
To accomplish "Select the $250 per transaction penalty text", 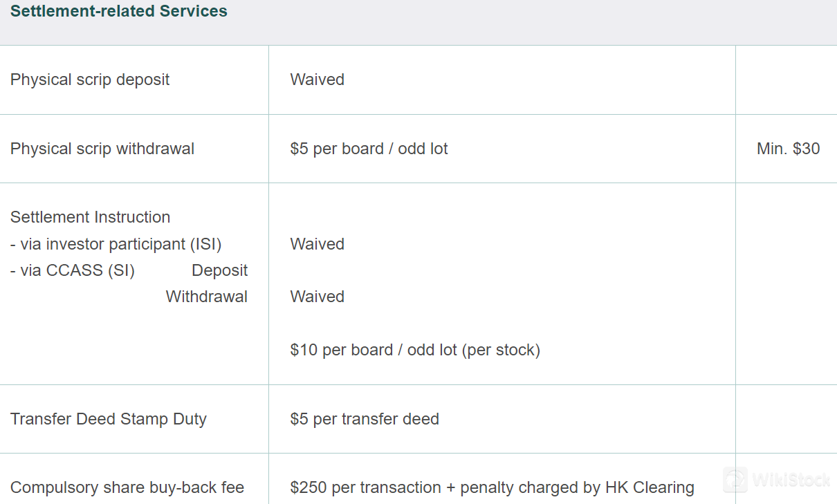I will coord(493,487).
